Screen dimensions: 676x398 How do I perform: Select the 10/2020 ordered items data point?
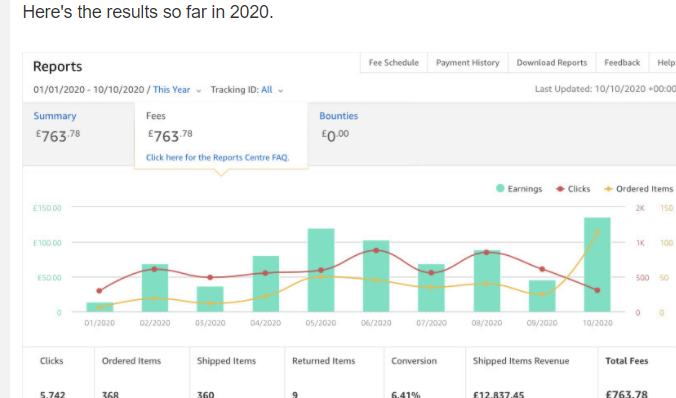pyautogui.click(x=597, y=232)
